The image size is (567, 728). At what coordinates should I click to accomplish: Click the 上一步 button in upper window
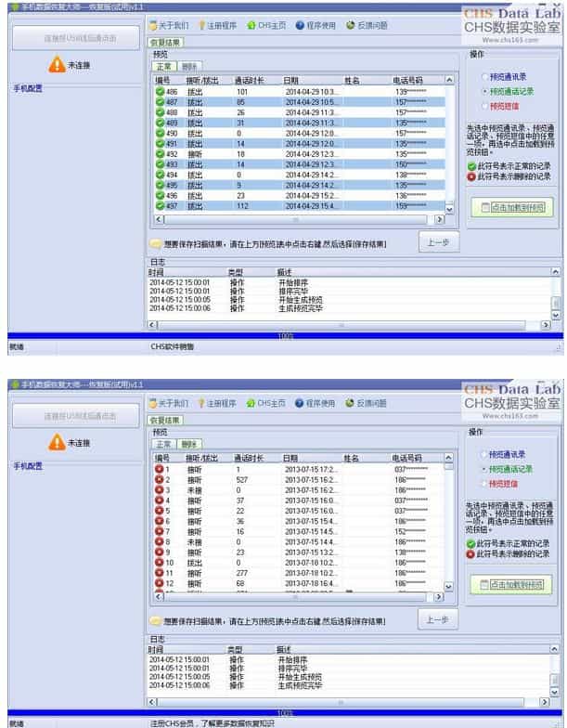(x=438, y=241)
